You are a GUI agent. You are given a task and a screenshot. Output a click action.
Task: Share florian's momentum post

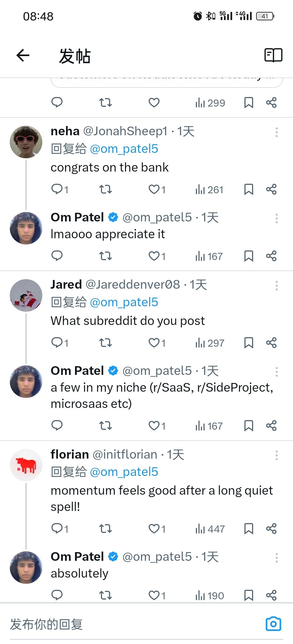pos(271,529)
